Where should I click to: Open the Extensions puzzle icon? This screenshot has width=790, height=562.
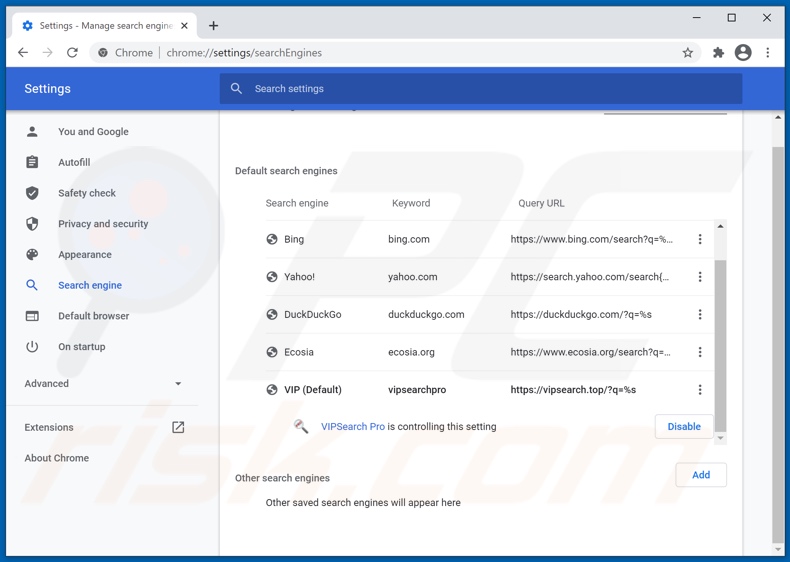(x=718, y=52)
